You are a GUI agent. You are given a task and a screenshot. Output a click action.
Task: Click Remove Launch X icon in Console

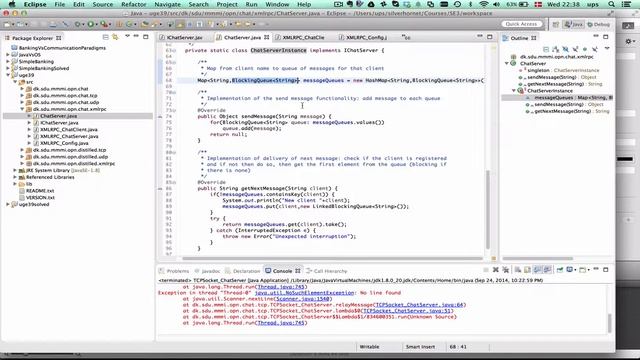click(x=496, y=270)
